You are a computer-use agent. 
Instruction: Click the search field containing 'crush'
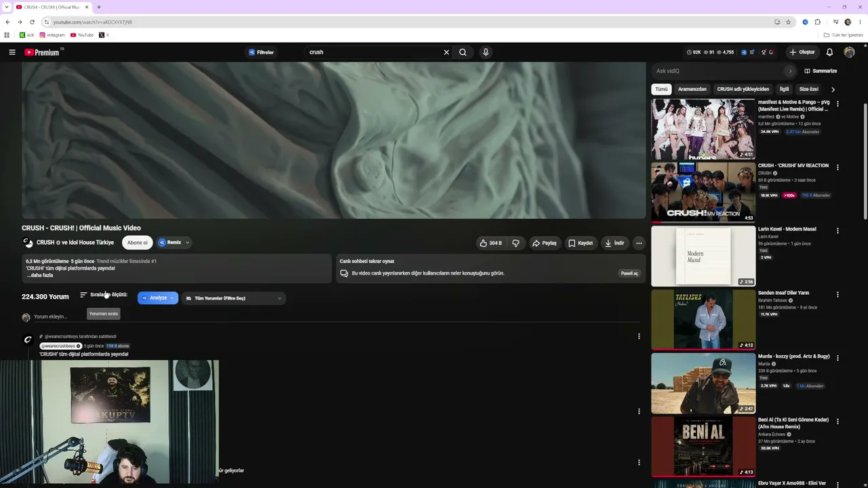coord(373,52)
